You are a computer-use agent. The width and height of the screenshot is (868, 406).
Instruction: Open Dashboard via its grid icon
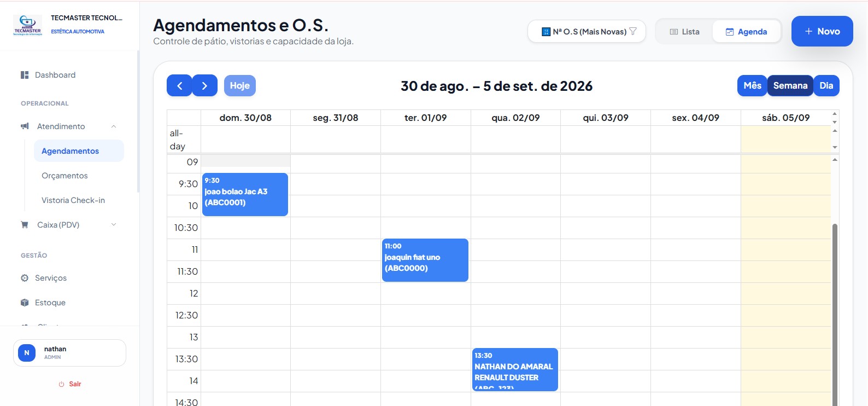click(x=25, y=75)
